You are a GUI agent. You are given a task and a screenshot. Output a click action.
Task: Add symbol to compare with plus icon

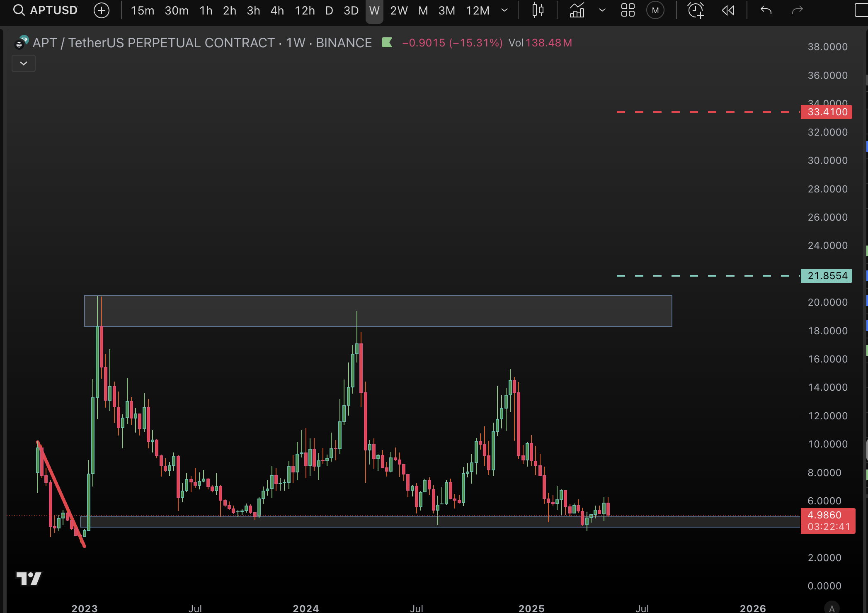click(102, 10)
